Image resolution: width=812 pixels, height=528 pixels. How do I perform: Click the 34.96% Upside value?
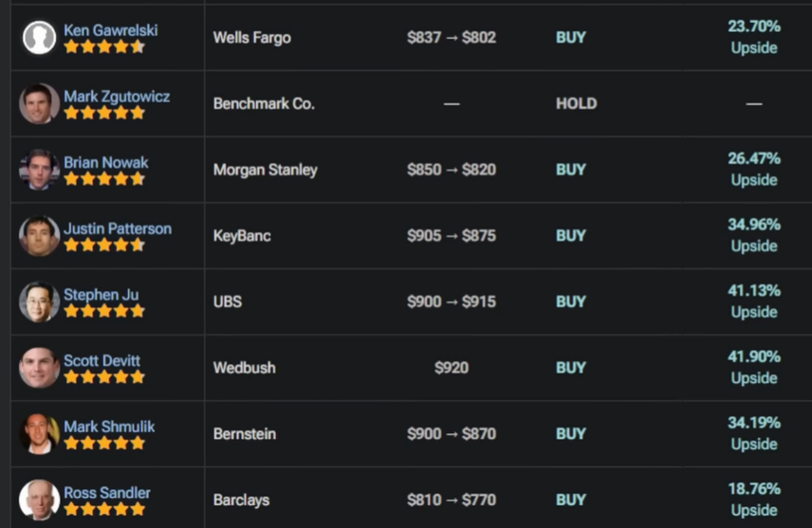(754, 235)
